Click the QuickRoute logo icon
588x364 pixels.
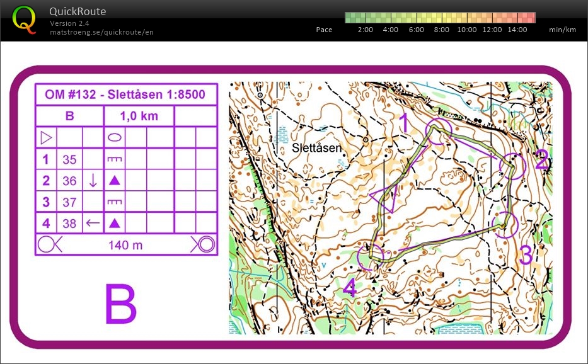point(25,18)
